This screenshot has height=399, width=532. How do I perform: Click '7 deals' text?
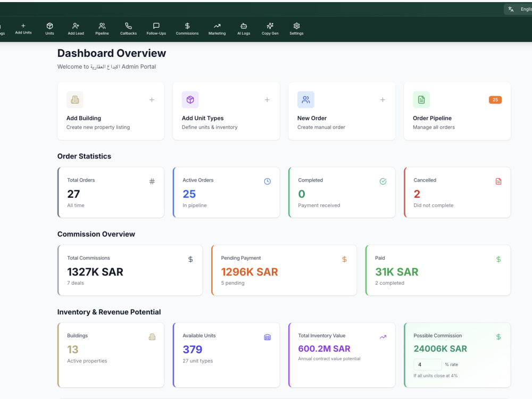[x=76, y=283]
